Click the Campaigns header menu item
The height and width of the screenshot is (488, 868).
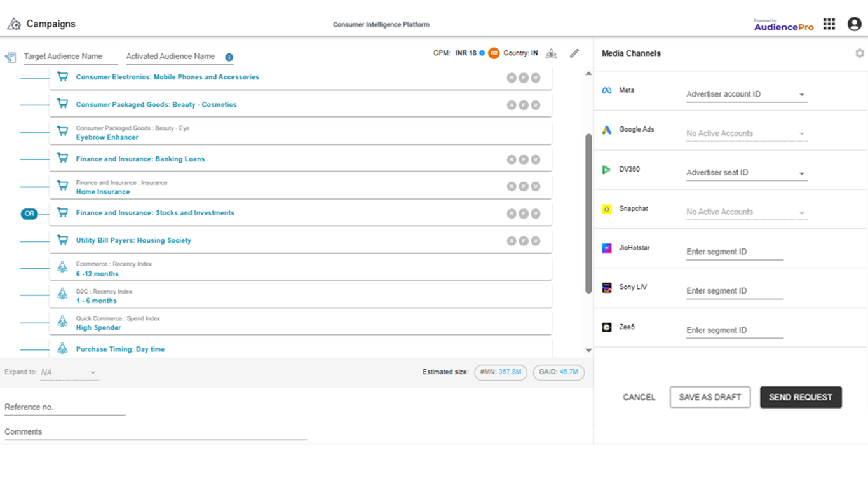(51, 24)
